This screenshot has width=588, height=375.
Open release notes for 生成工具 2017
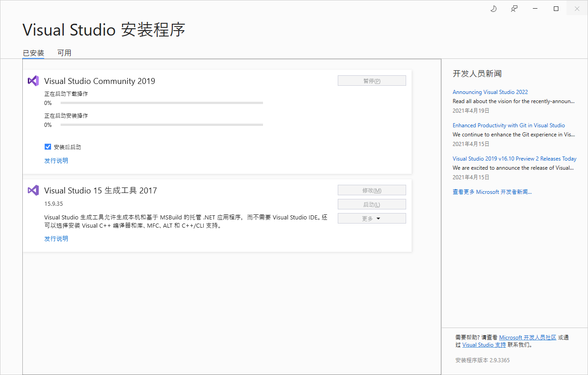point(56,238)
